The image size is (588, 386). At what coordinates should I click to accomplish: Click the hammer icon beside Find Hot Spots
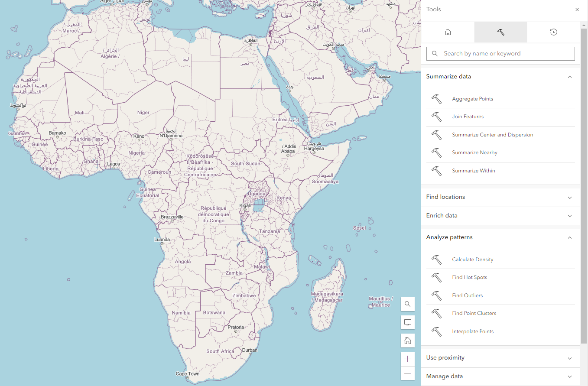[x=437, y=277]
